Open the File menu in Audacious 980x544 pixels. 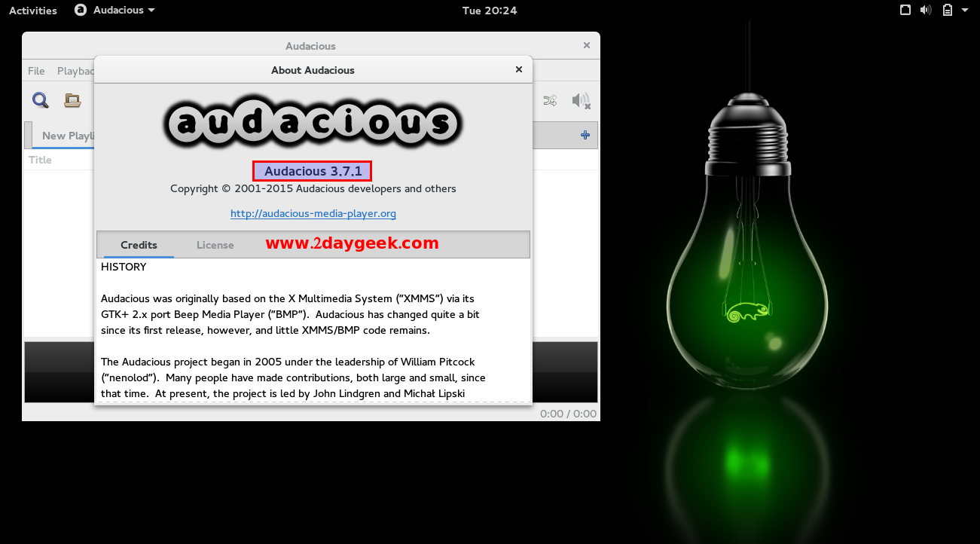pos(36,71)
